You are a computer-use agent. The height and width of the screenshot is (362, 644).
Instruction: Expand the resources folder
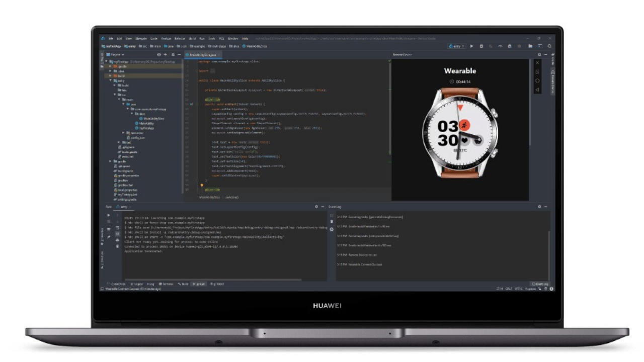coord(123,133)
